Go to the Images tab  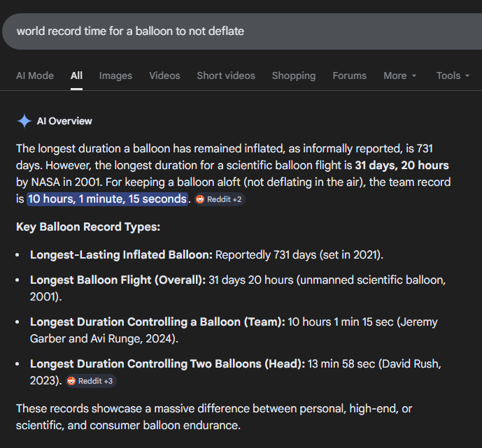click(x=115, y=75)
